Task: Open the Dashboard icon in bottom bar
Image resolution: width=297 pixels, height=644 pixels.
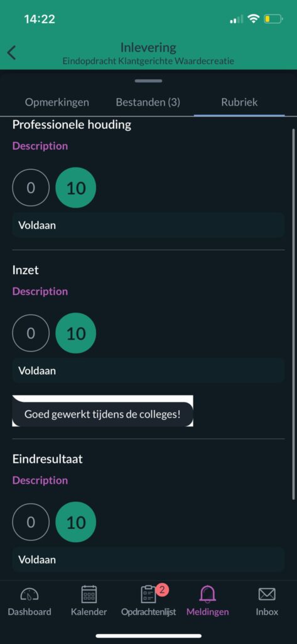Action: 30,594
